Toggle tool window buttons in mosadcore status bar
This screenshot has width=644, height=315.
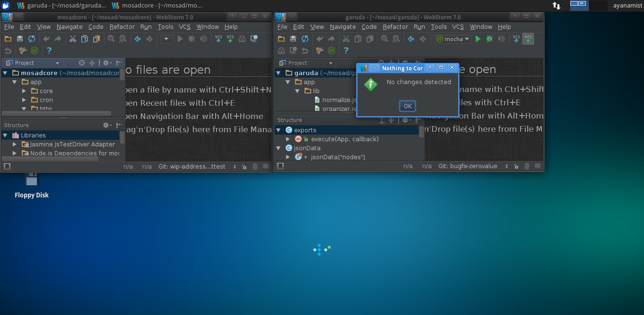tap(7, 166)
